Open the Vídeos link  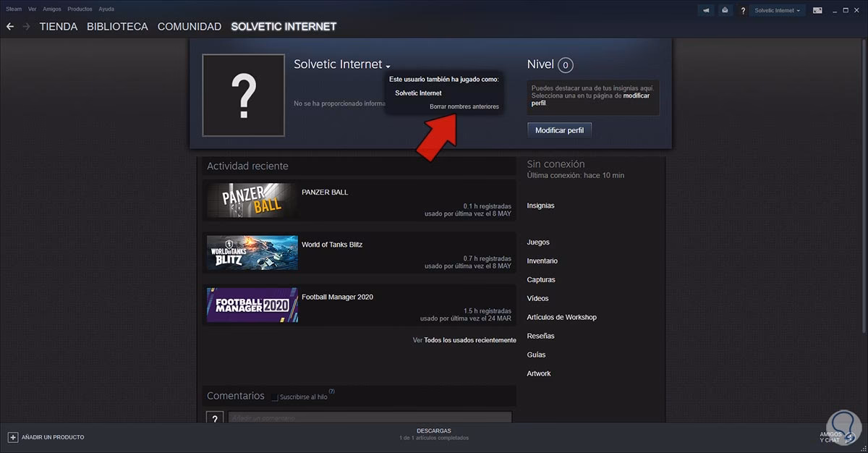tap(538, 299)
